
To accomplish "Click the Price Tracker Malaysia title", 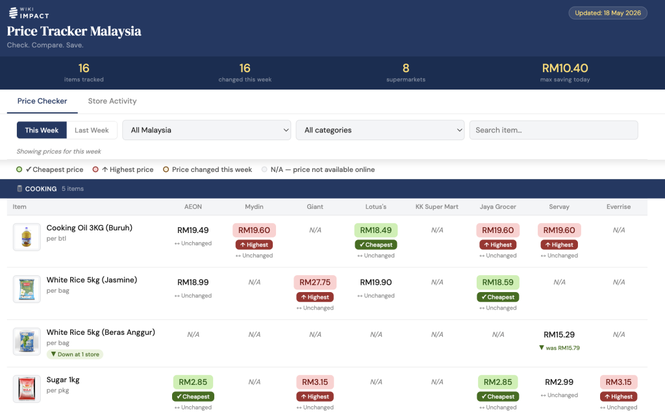I will [x=74, y=31].
